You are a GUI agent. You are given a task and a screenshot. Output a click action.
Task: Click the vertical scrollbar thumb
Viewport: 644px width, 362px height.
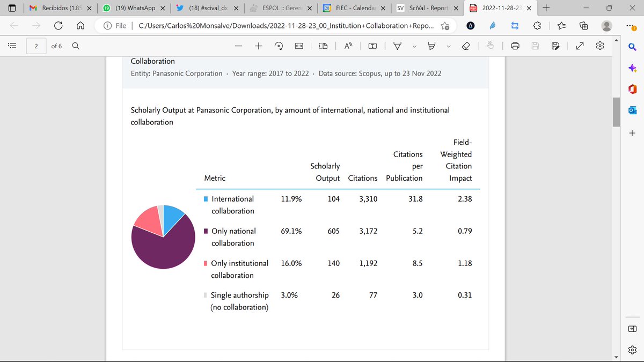point(617,112)
